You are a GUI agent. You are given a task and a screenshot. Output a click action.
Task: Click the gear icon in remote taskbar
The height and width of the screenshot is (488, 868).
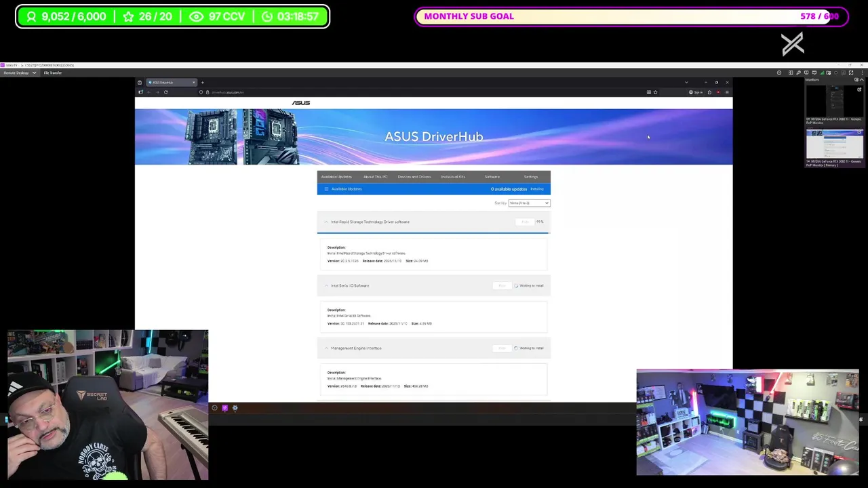235,408
